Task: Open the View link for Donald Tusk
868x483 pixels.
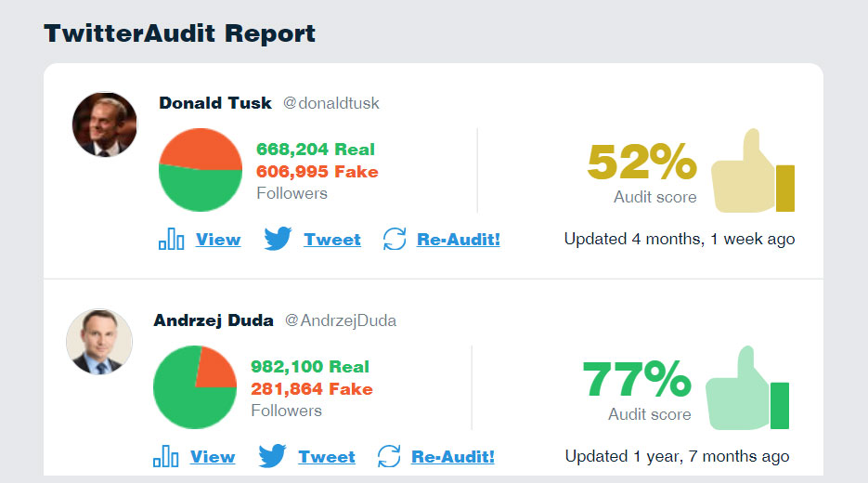Action: click(218, 240)
